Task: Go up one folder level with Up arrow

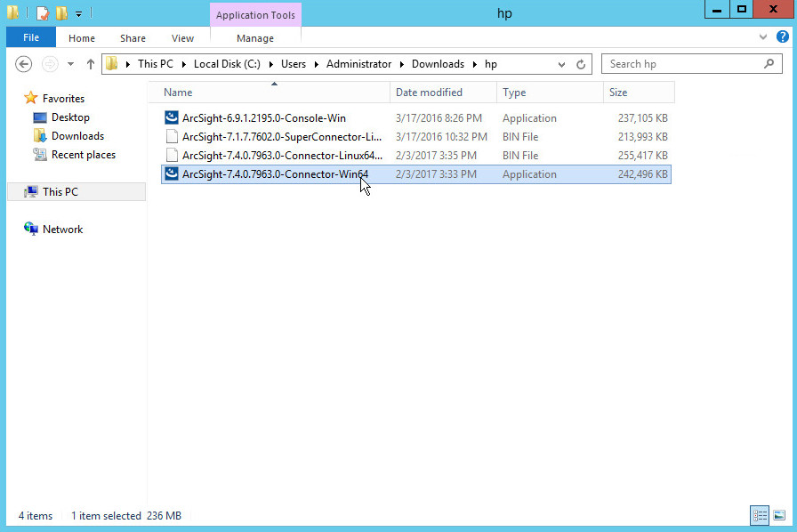Action: 90,64
